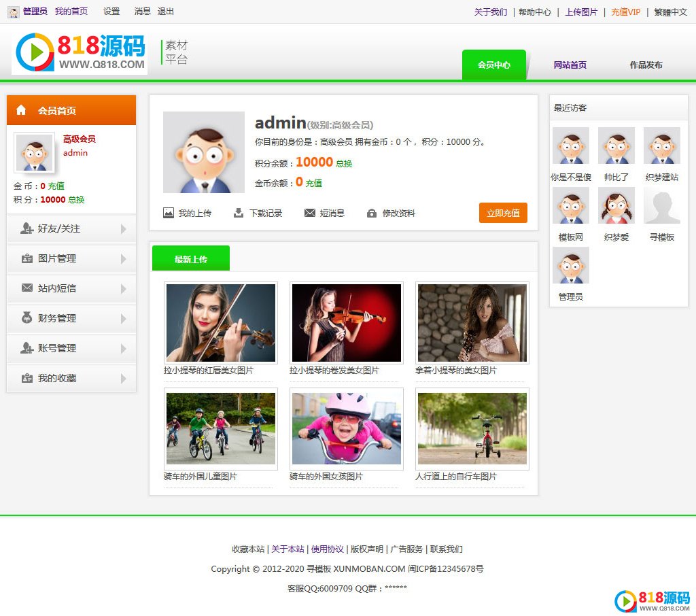Click 兑换 next to 积分余额 10000
This screenshot has width=696, height=616.
pos(344,163)
